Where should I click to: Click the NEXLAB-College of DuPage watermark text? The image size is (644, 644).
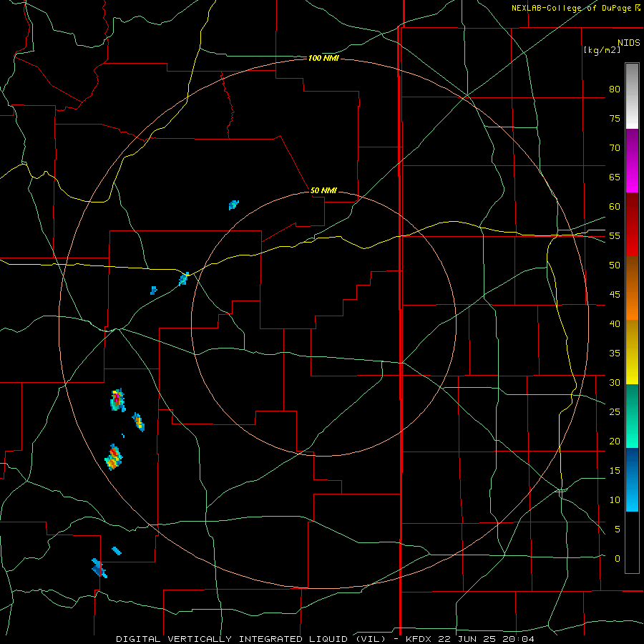(x=576, y=8)
